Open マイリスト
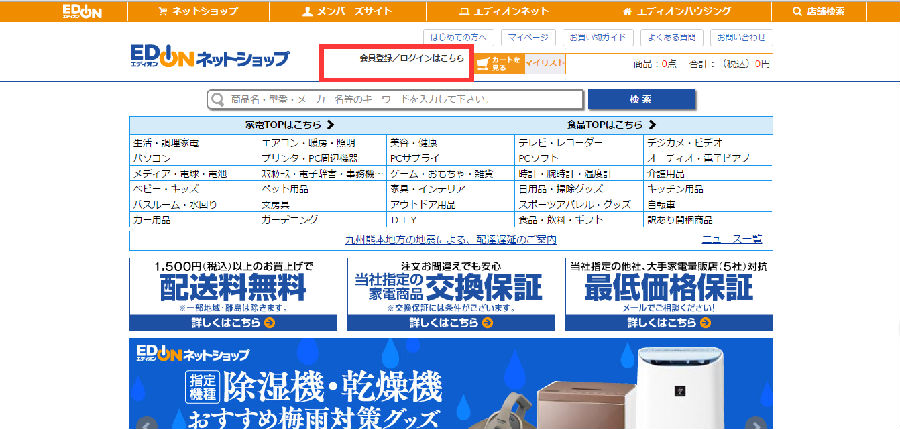Viewport: 900px width, 429px height. [545, 63]
